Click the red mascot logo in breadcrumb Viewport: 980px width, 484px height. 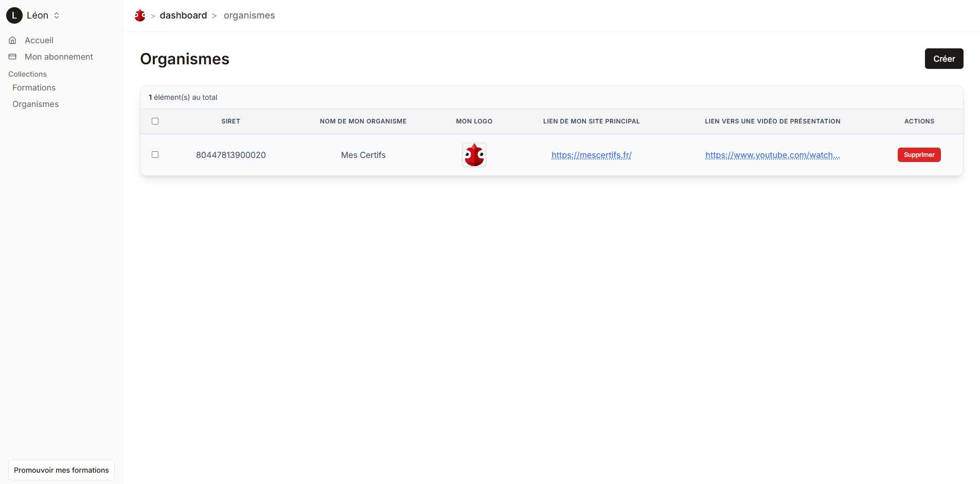140,15
